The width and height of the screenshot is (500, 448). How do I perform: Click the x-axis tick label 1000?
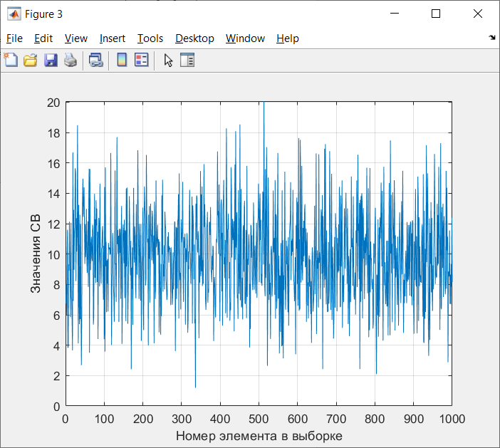[452, 419]
